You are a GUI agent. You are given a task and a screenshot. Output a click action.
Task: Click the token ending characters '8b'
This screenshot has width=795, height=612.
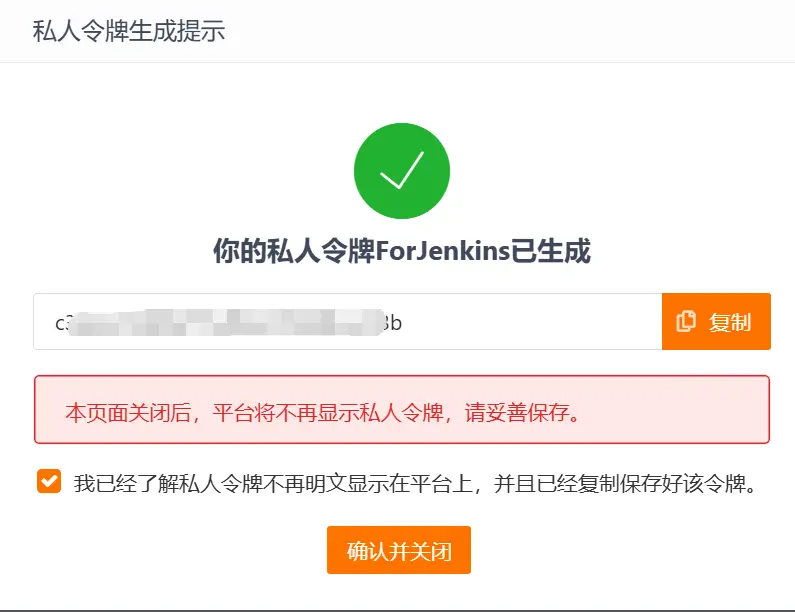tap(393, 323)
